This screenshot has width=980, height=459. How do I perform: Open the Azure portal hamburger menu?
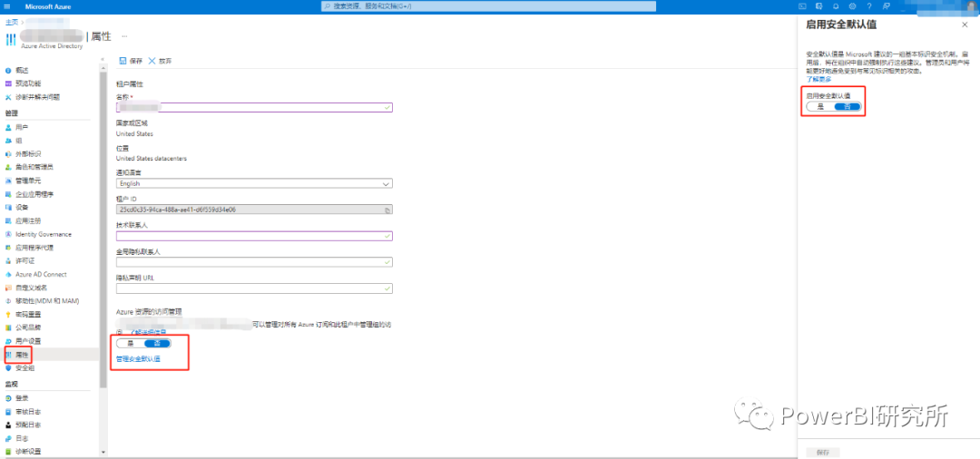click(7, 6)
